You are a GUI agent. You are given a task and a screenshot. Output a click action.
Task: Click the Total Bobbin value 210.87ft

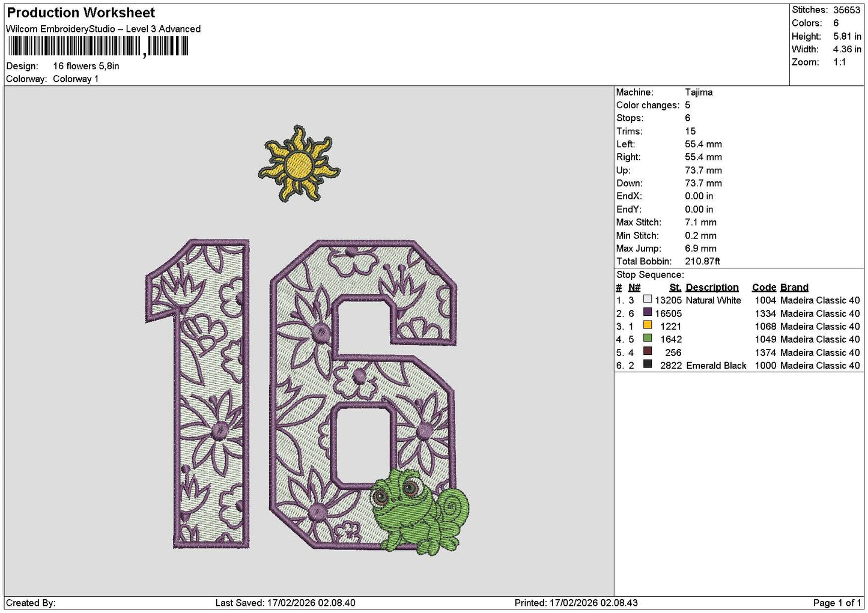click(703, 261)
